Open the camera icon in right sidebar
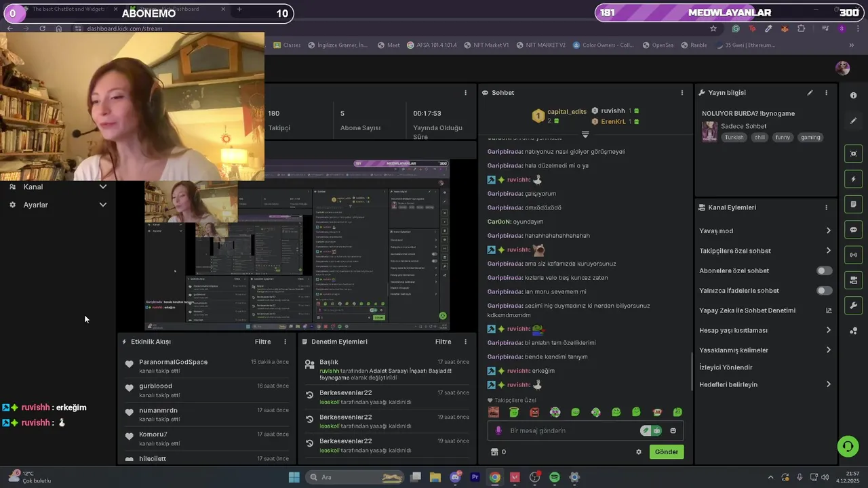868x488 pixels. (853, 280)
